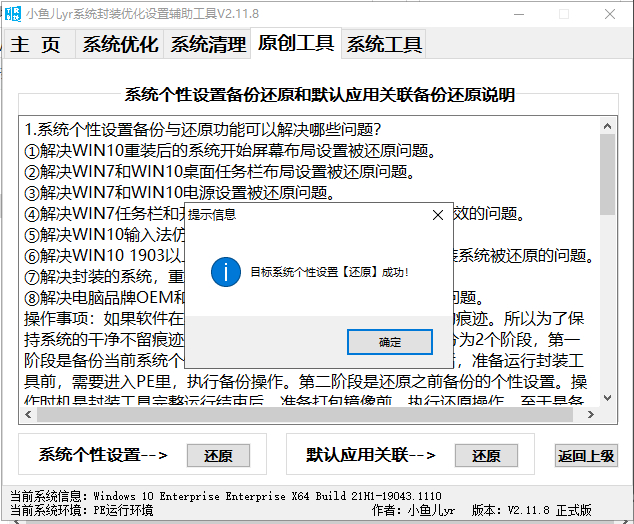Click 还原 next to 系统个性设置
The image size is (634, 524).
(218, 456)
